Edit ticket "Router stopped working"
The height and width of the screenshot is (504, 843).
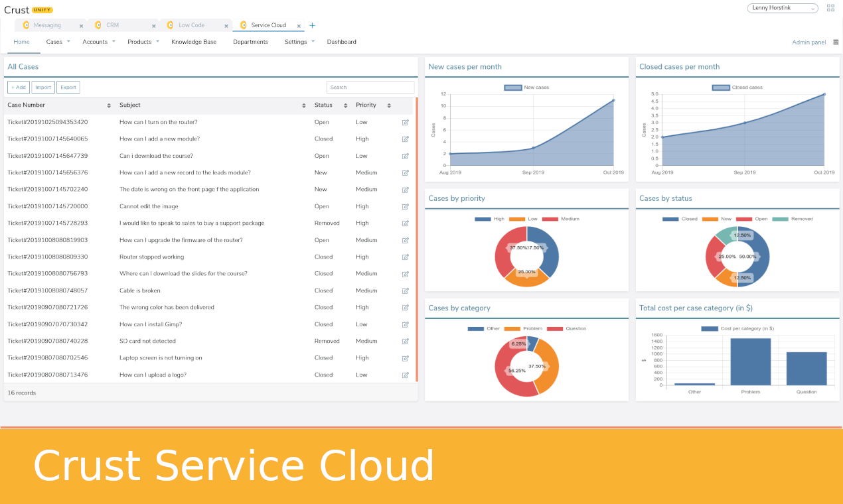pyautogui.click(x=405, y=257)
